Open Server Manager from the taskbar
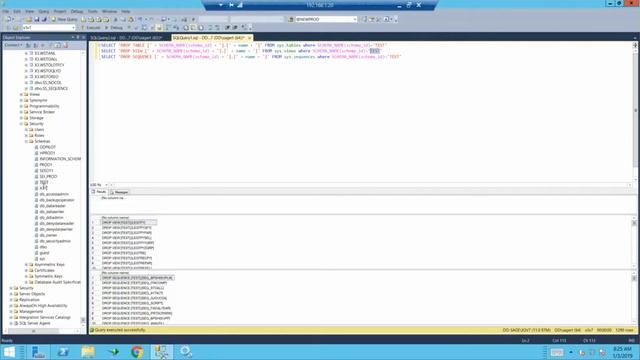 (38, 352)
